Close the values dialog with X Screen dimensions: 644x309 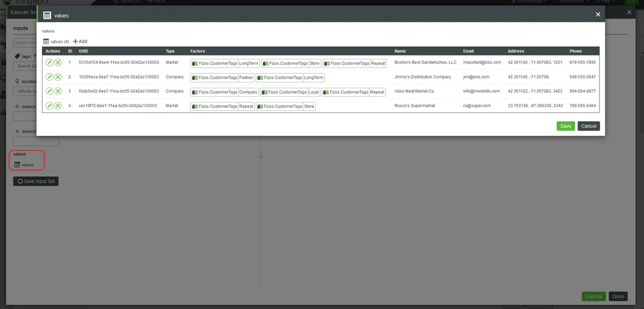[598, 14]
